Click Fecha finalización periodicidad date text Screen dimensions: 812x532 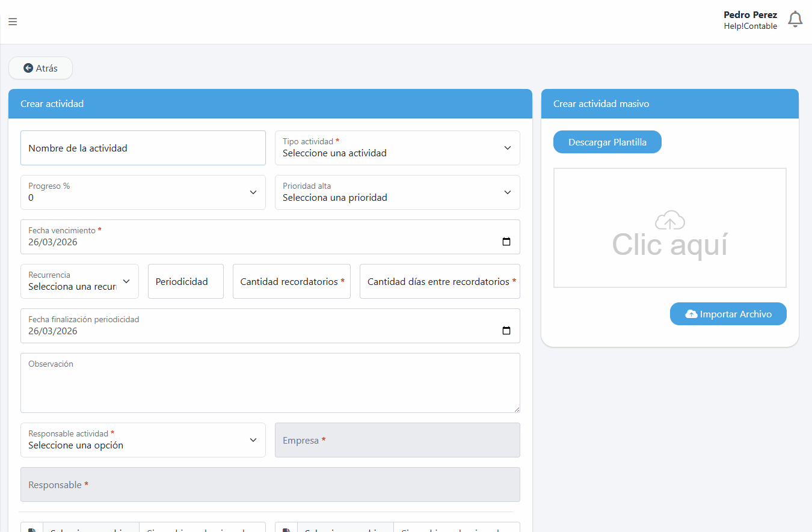point(53,331)
